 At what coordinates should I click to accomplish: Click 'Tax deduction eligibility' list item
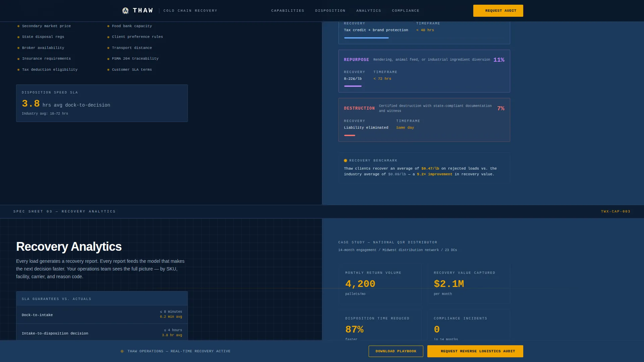pos(50,70)
